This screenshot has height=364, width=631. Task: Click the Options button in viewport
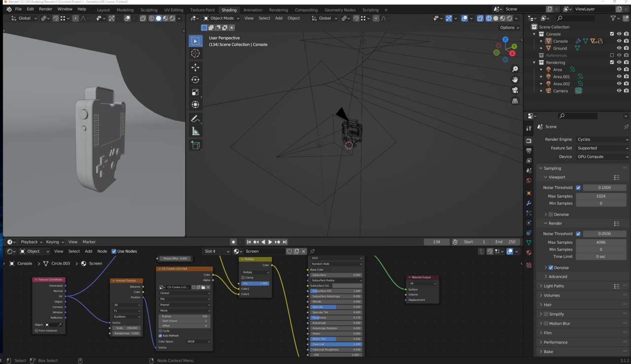(509, 28)
